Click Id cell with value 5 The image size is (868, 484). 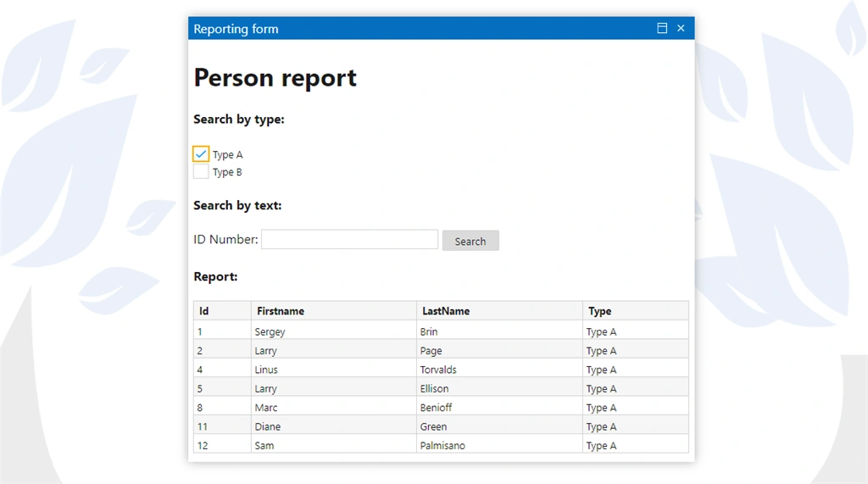coord(223,388)
